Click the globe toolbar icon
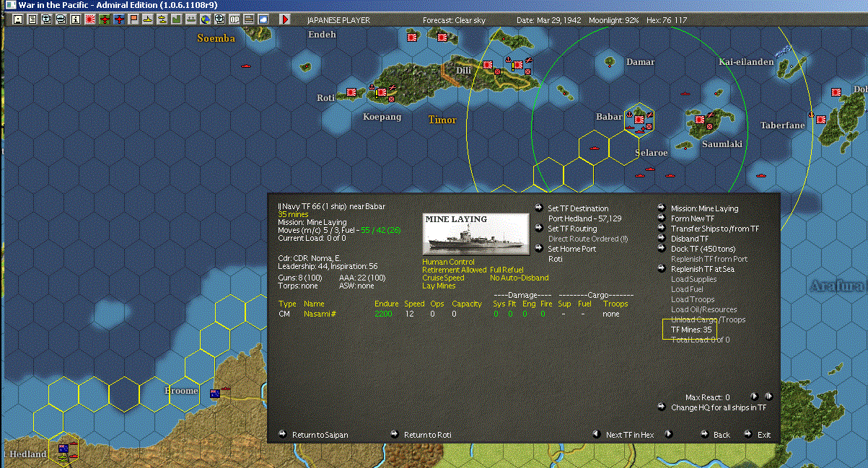Viewport: 868px width, 468px height. [206, 19]
